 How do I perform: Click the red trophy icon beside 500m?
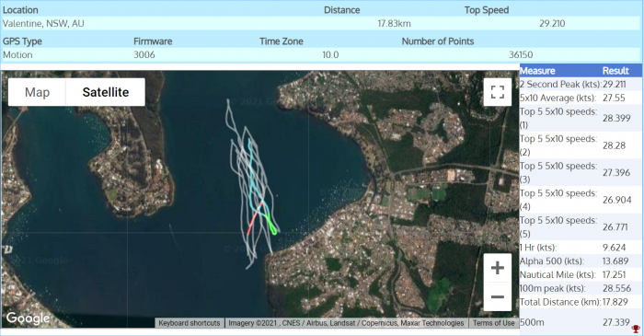(x=636, y=329)
